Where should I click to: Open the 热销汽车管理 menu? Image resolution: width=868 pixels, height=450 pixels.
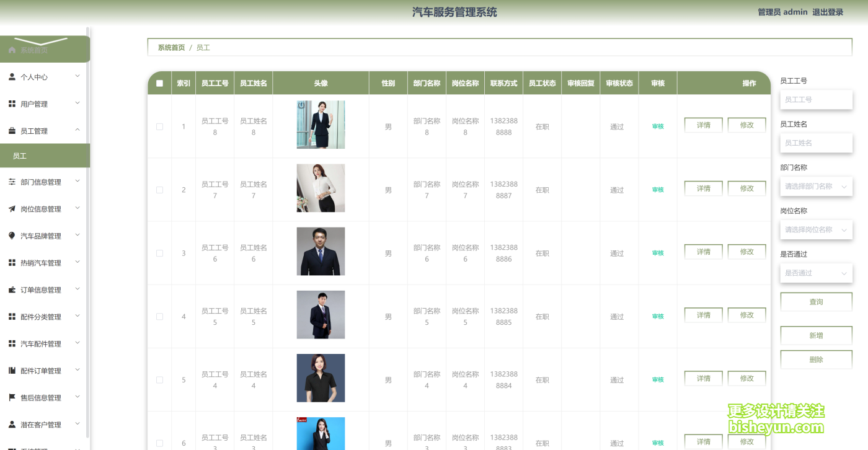[45, 263]
